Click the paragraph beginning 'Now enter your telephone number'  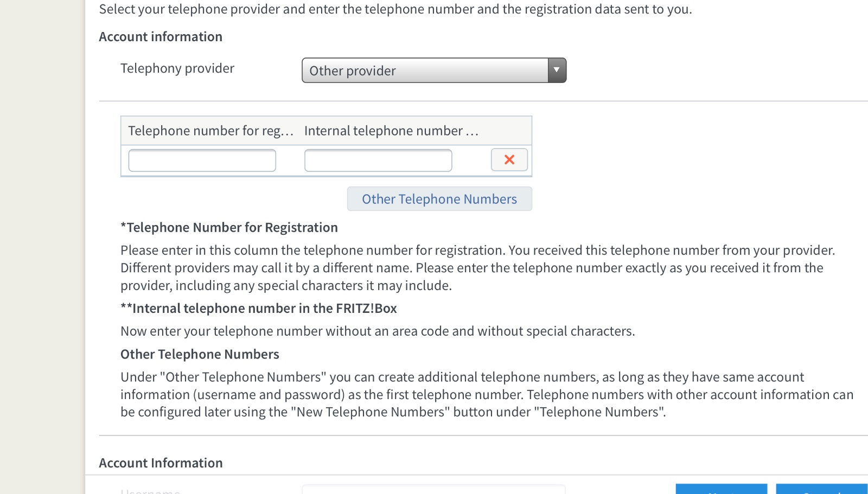coord(378,331)
